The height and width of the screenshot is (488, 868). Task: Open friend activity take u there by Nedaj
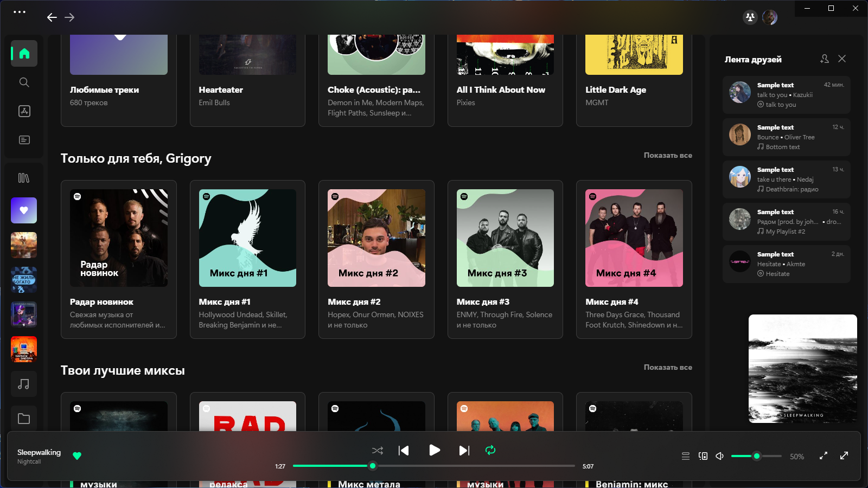coord(787,179)
